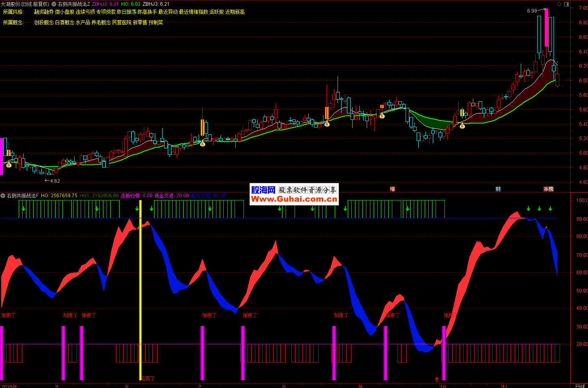Click the first money bag signal icon at far left
Viewport: 588px width, 388px height.
coord(9,164)
